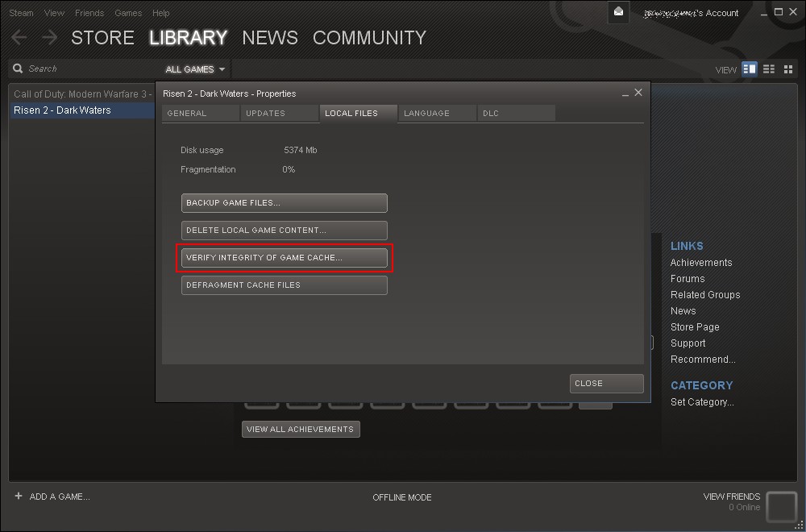
Task: Open the Related Groups link
Action: tap(705, 295)
